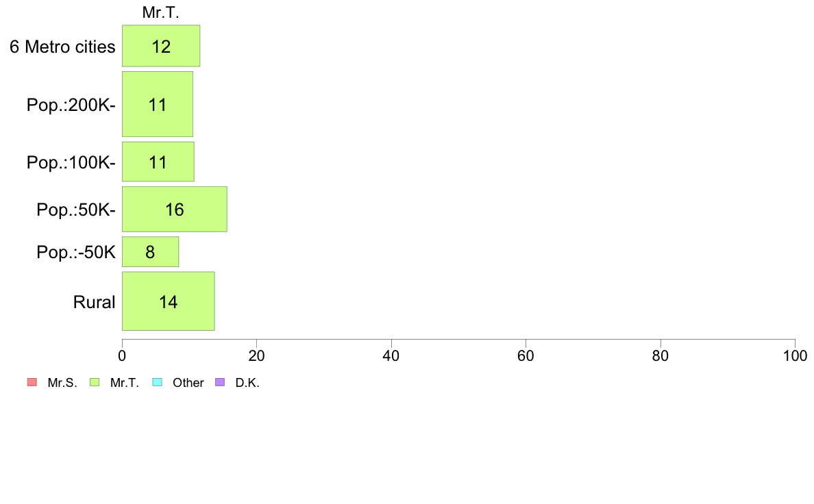This screenshot has height=504, width=814.
Task: Select the Pop.:50K- bar showing 16
Action: tap(175, 209)
